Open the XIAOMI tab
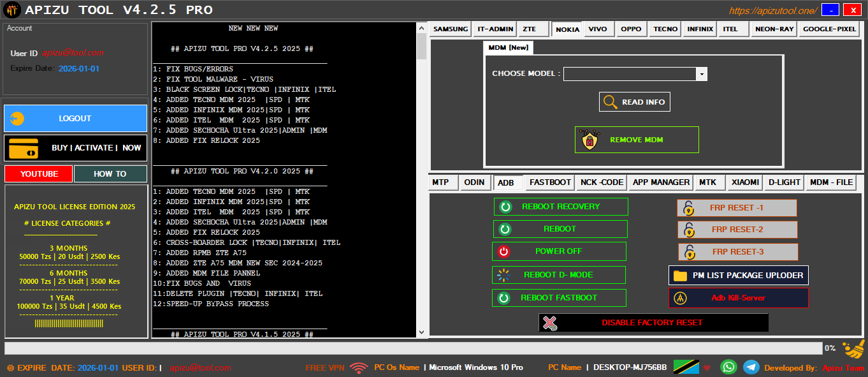The image size is (868, 377). point(745,182)
